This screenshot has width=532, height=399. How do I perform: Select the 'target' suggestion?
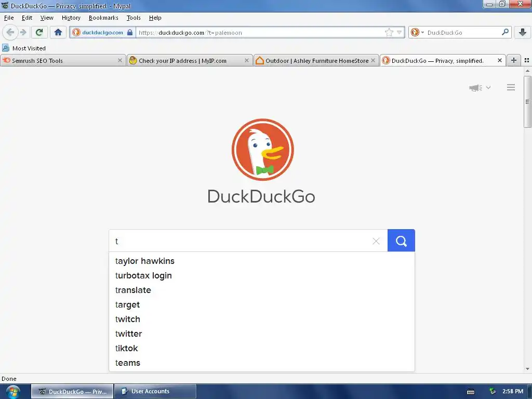(x=262, y=304)
